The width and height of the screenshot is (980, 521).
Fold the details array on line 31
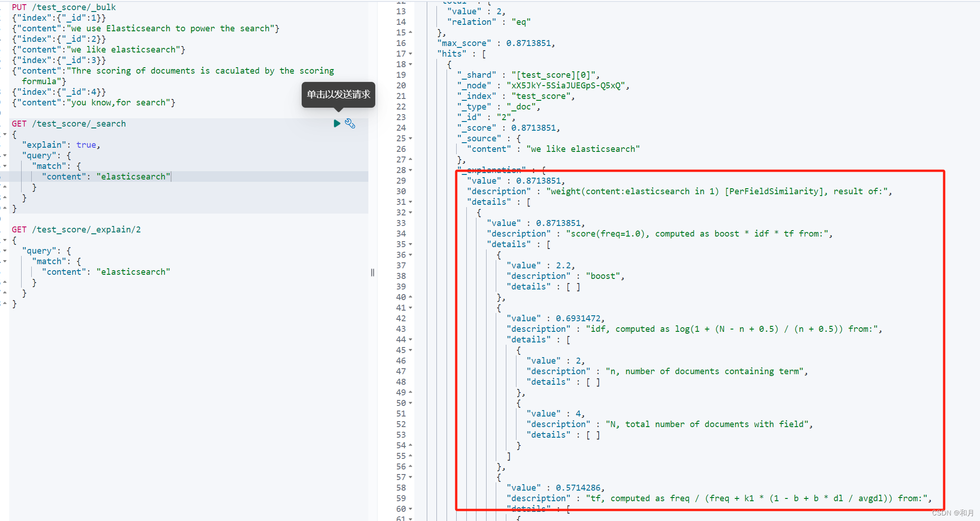click(x=410, y=202)
